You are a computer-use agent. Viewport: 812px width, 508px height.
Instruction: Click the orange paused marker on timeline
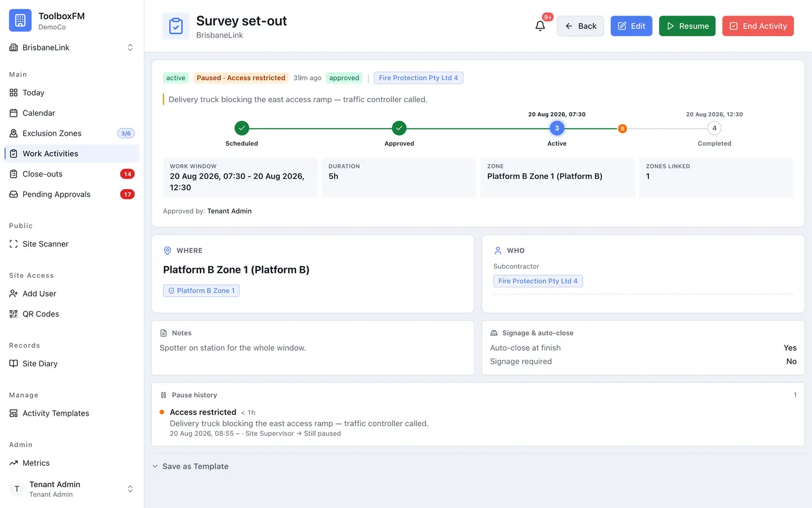[x=622, y=128]
